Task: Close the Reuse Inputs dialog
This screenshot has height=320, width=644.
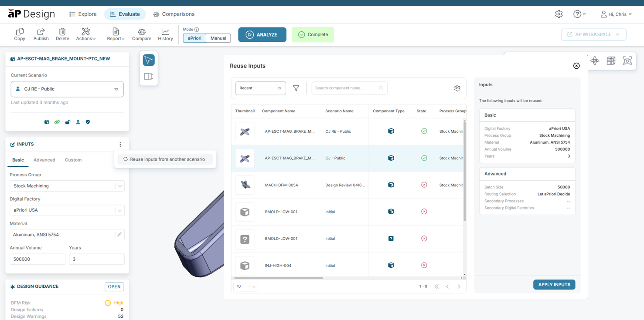Action: (x=576, y=66)
